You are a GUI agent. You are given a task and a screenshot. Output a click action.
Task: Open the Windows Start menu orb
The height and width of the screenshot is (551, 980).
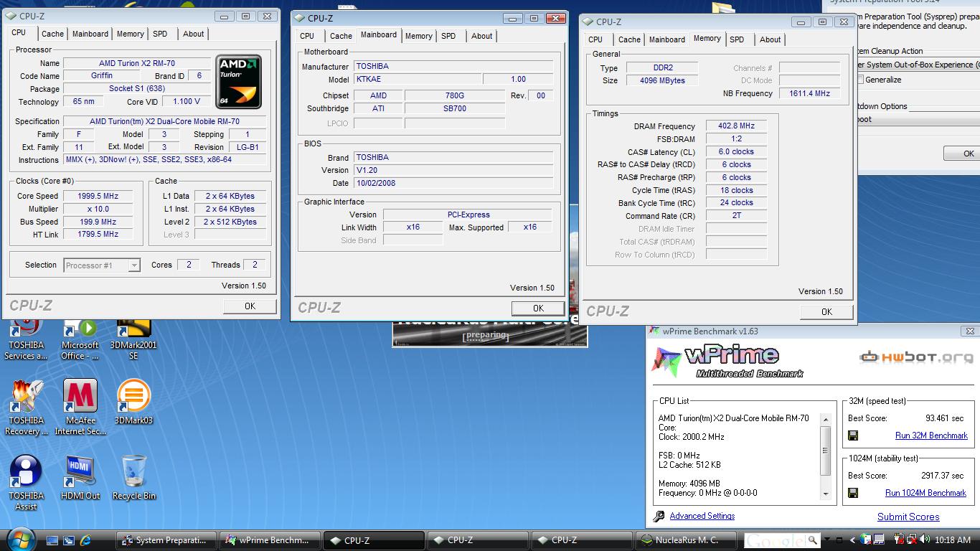[19, 539]
